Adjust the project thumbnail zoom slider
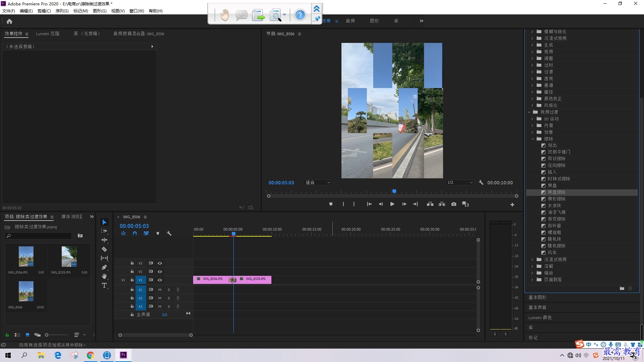 56,335
